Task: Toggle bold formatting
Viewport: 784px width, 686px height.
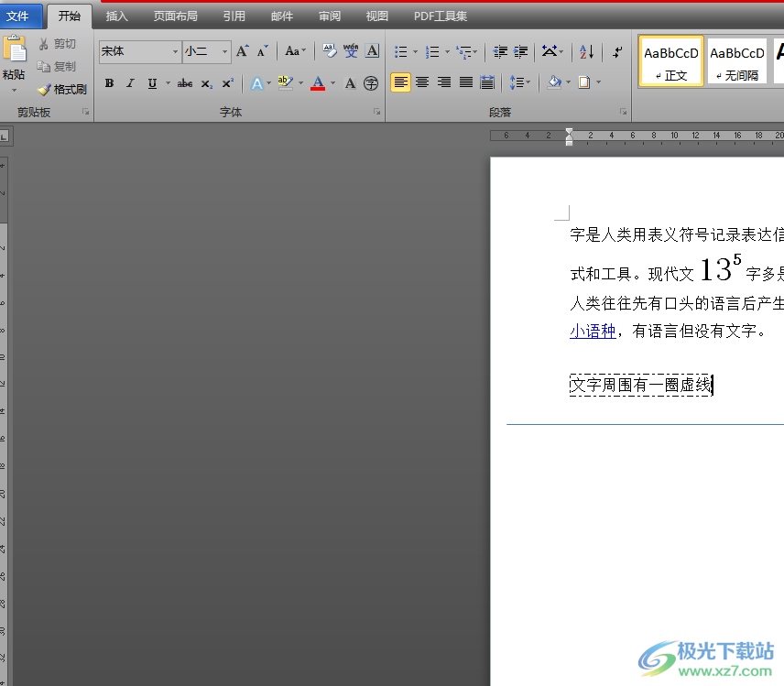Action: coord(109,83)
